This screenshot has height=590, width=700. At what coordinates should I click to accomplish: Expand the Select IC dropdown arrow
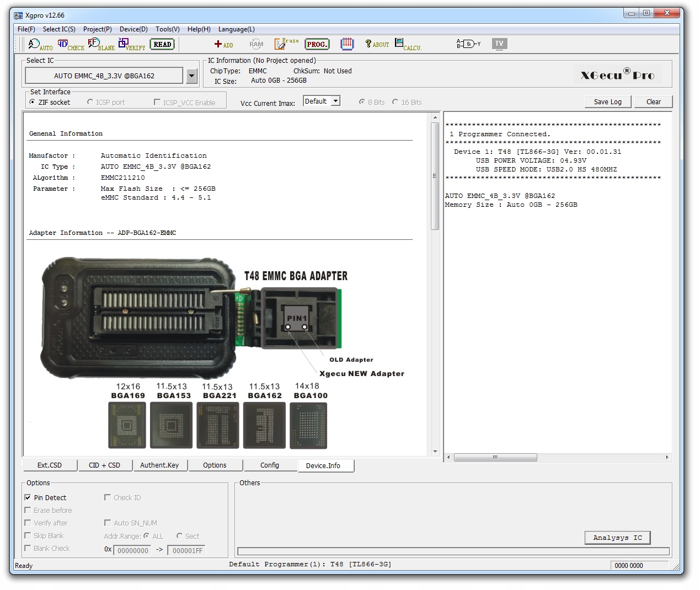point(192,76)
